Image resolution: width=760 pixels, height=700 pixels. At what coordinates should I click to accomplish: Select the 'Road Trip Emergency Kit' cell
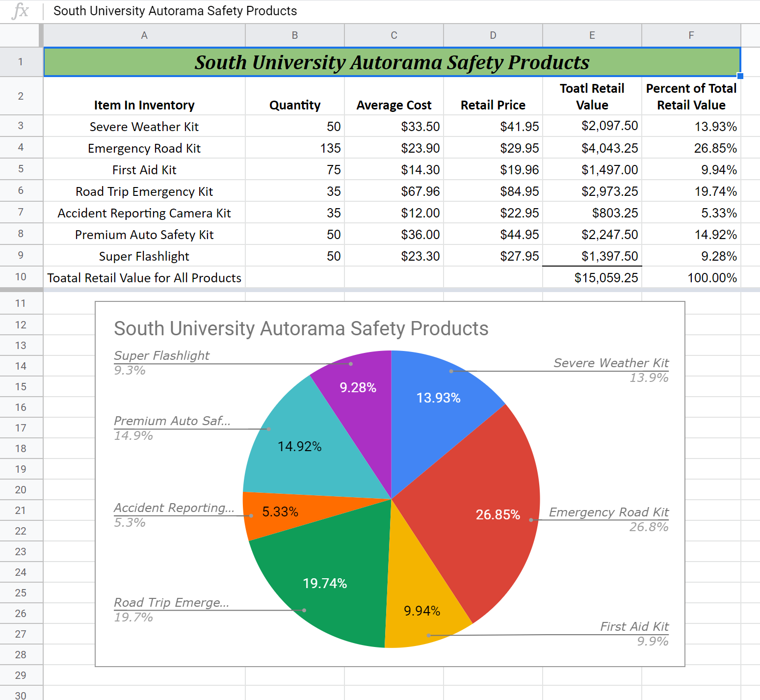144,191
